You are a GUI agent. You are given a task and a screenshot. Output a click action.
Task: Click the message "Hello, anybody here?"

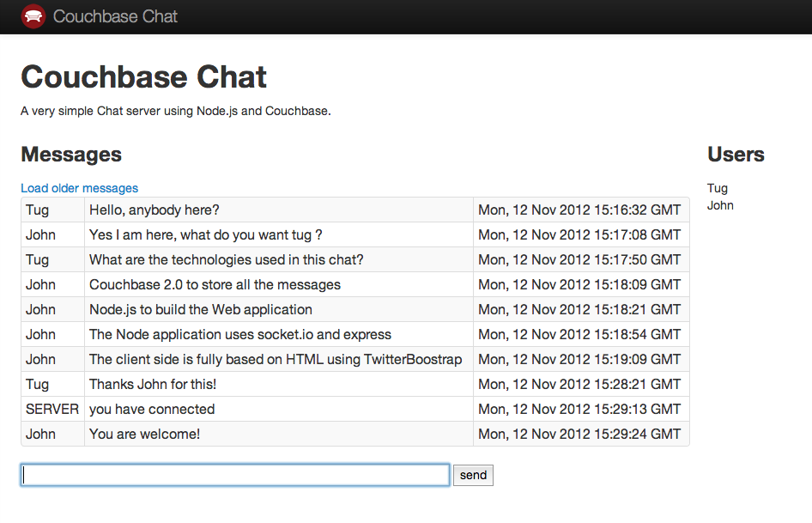click(x=155, y=210)
